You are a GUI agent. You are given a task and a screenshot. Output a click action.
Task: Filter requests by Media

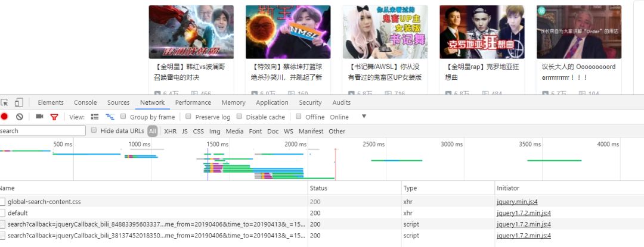coord(234,131)
